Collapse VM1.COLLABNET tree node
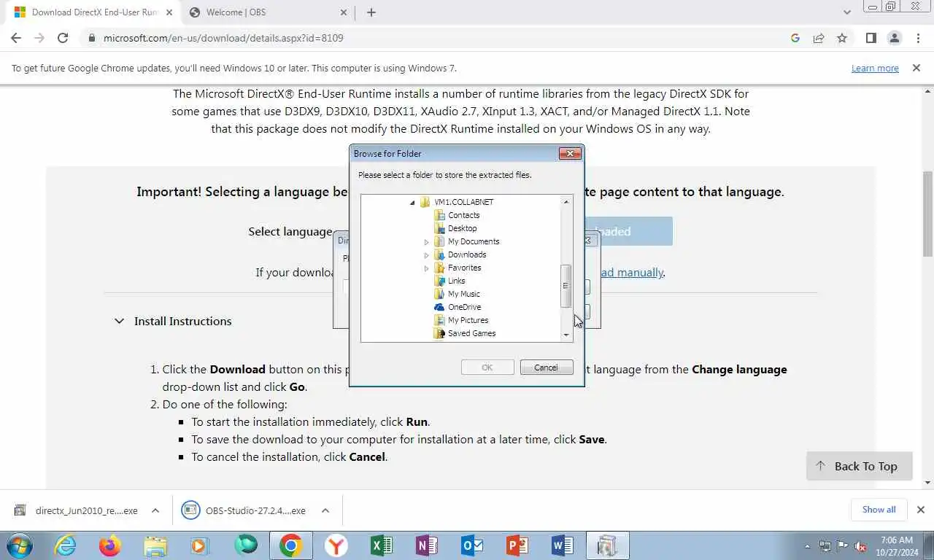934x560 pixels. pos(412,203)
